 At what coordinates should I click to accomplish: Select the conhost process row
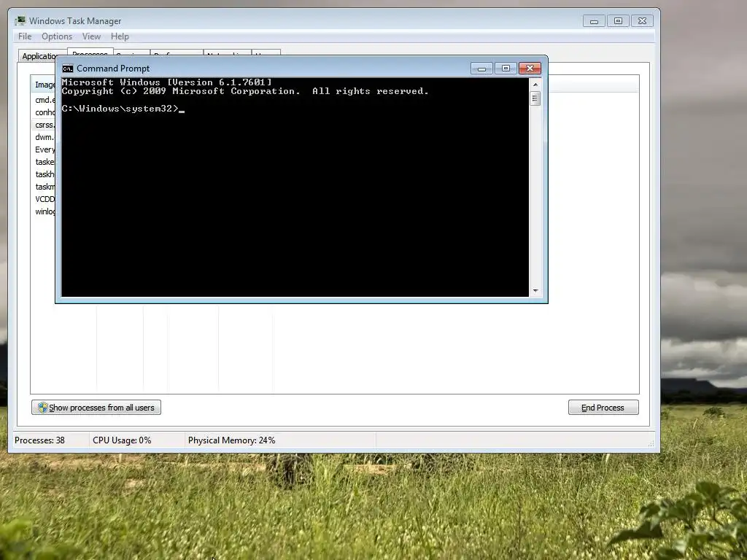pos(43,112)
